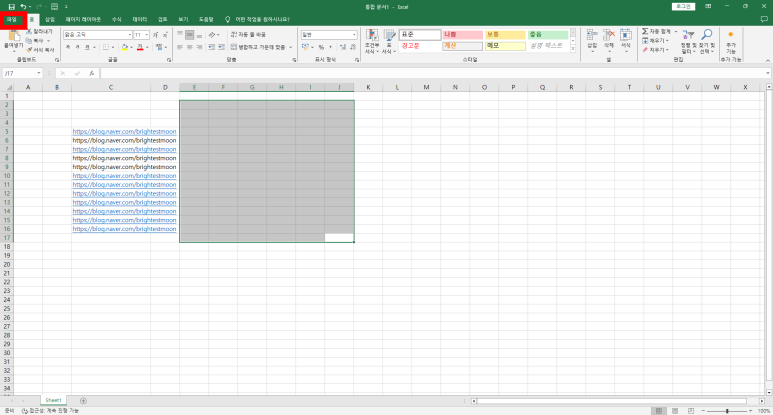
Task: Click 자동 합계 AutoSum
Action: click(656, 32)
